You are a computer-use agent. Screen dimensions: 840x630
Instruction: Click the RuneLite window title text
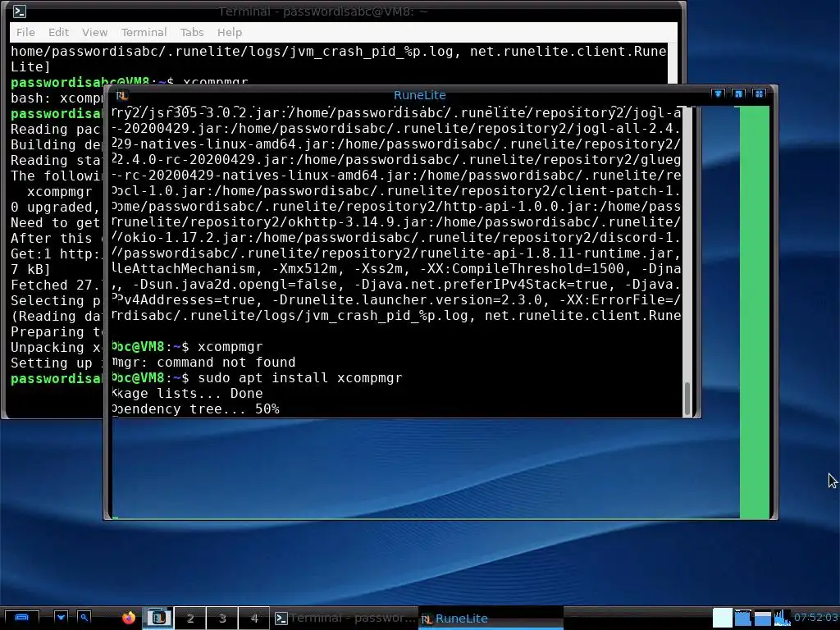419,95
